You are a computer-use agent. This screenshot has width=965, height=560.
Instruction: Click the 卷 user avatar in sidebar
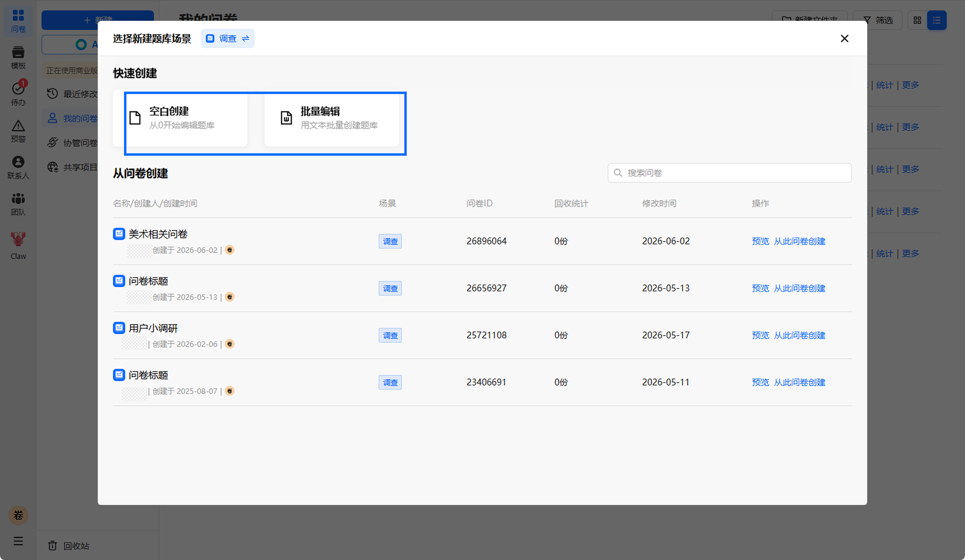pyautogui.click(x=18, y=515)
